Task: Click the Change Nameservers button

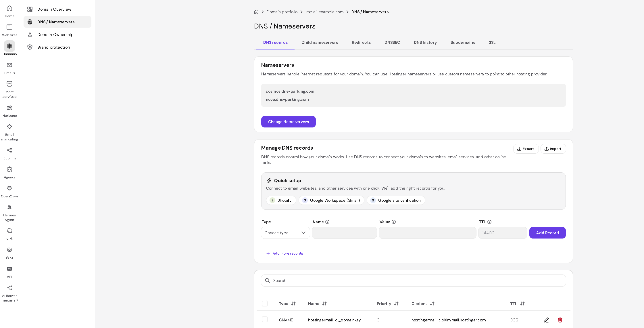Action: (x=288, y=122)
